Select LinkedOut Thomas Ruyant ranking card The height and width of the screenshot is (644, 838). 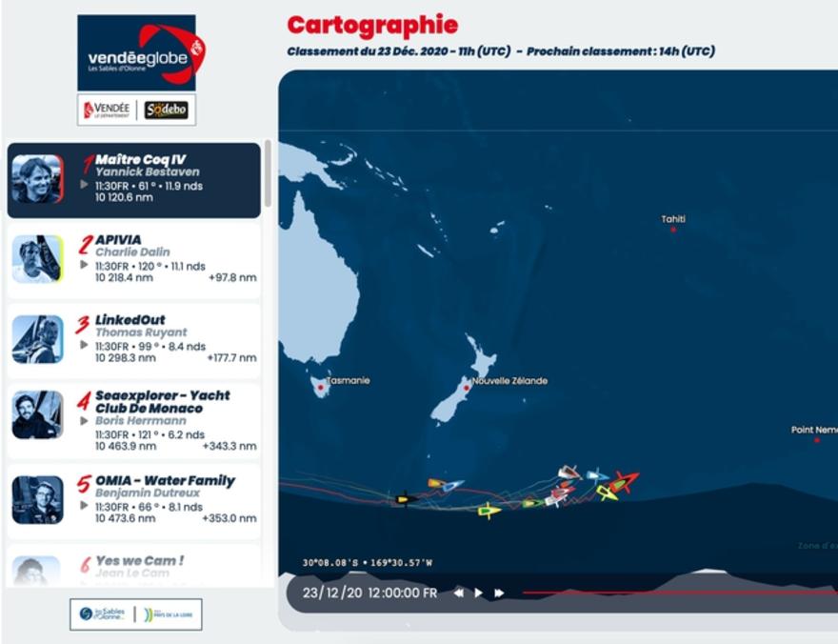coord(133,340)
